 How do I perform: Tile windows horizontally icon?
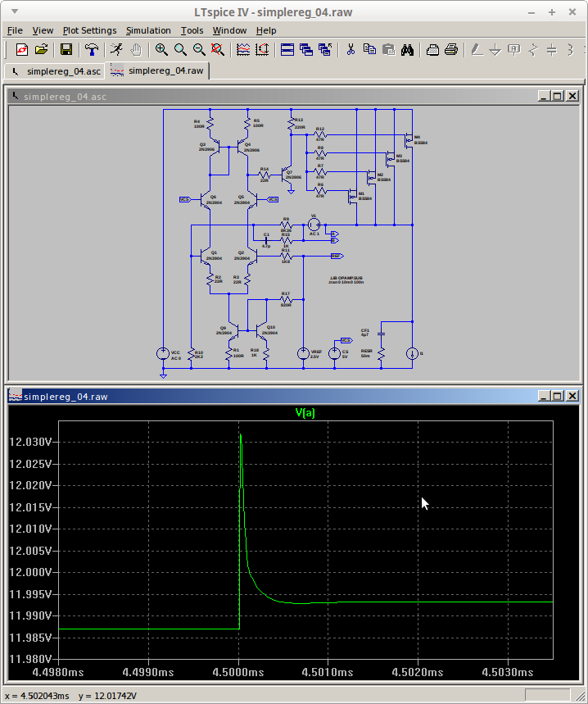click(287, 50)
